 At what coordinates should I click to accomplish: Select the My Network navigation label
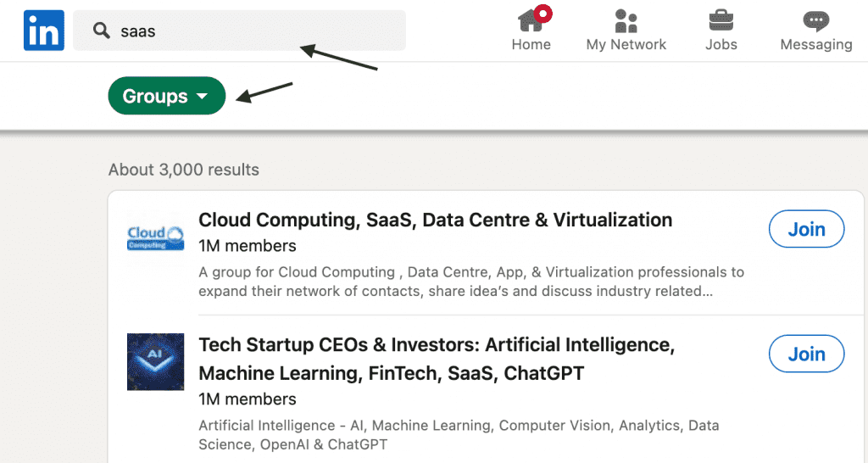626,45
